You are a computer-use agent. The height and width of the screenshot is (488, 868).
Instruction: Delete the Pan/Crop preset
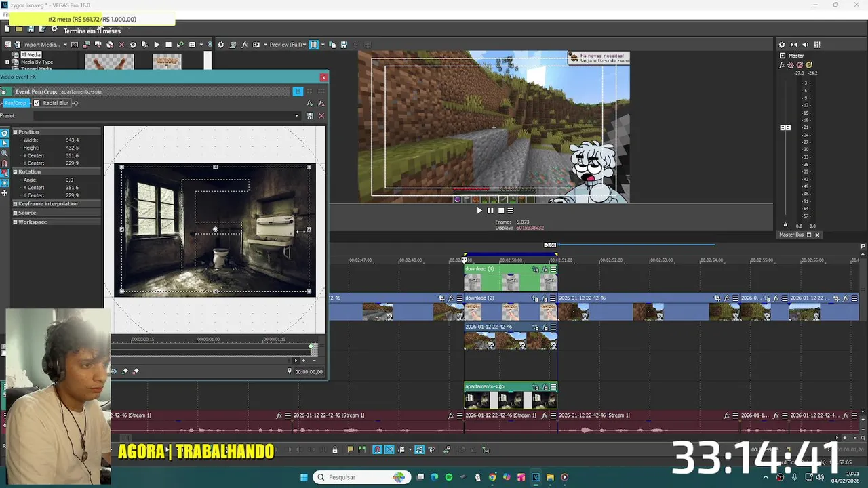(x=321, y=116)
